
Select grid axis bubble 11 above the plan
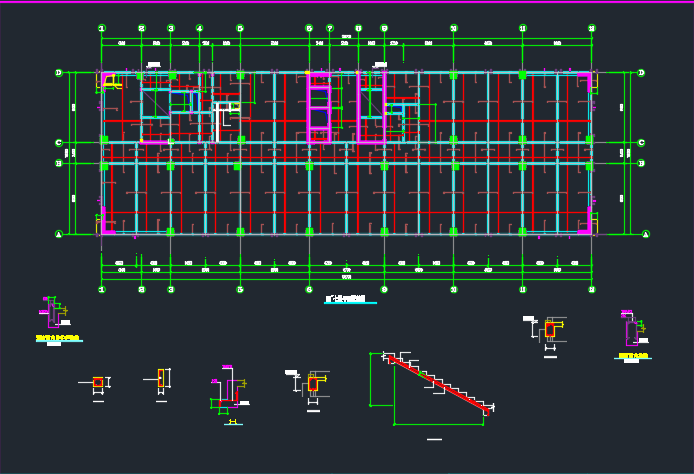coord(523,28)
